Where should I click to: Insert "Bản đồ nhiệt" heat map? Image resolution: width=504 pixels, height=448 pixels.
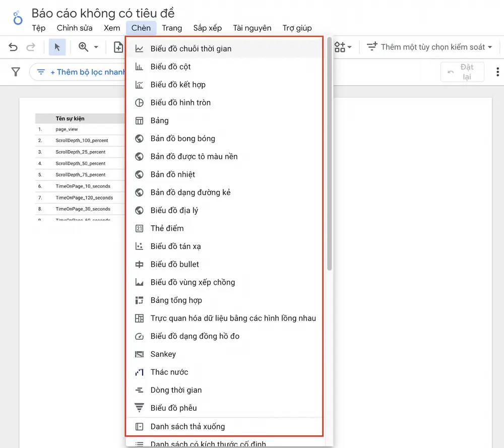click(224, 174)
